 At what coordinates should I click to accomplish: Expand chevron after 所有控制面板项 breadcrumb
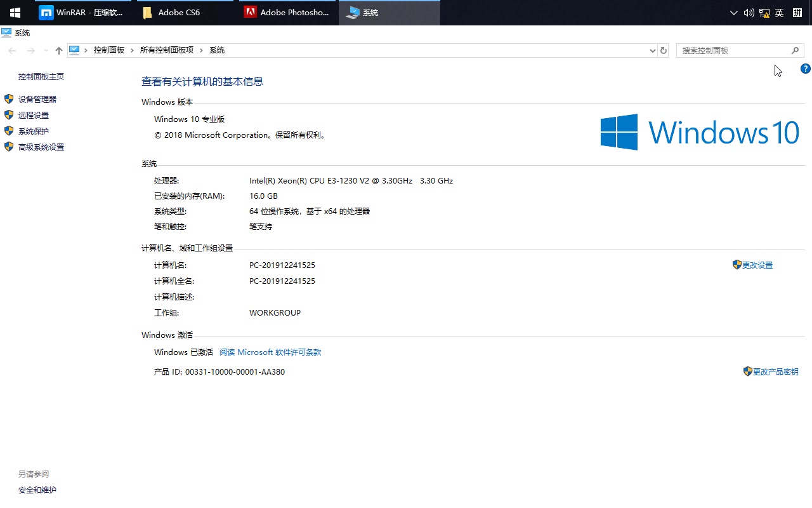[x=201, y=50]
